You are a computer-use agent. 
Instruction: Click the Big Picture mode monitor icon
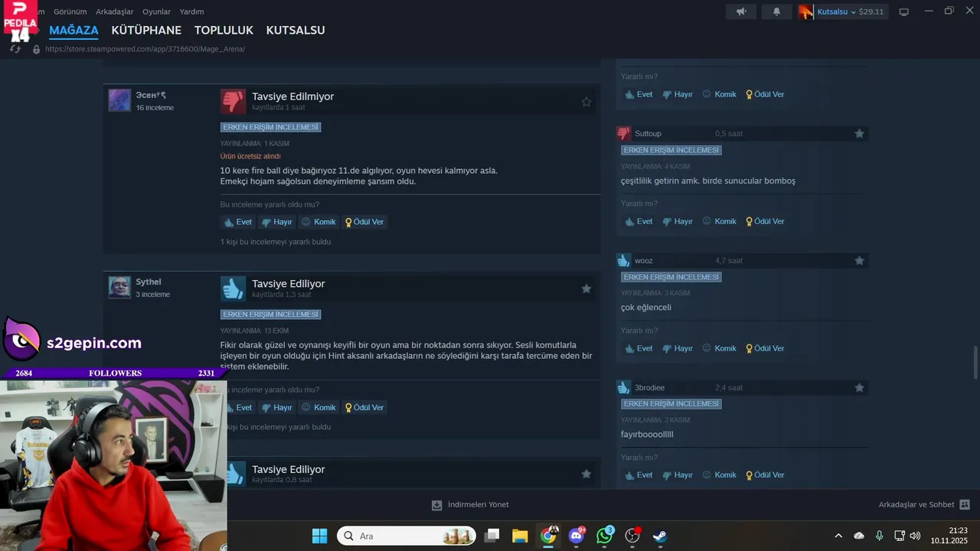click(x=903, y=11)
